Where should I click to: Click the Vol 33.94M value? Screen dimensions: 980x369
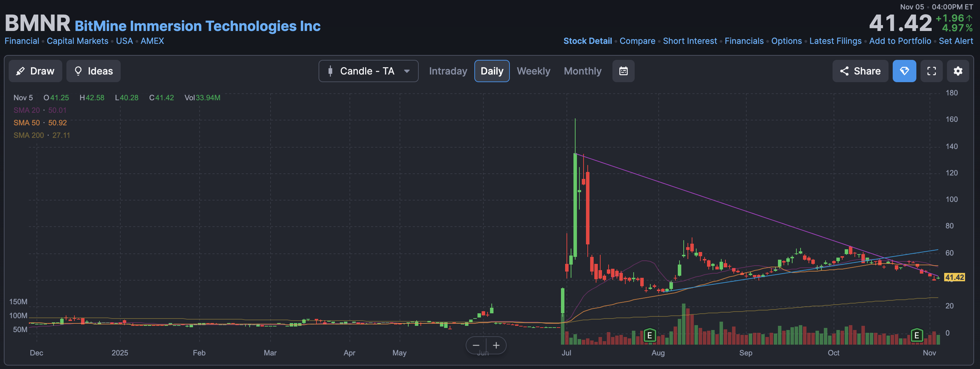202,97
